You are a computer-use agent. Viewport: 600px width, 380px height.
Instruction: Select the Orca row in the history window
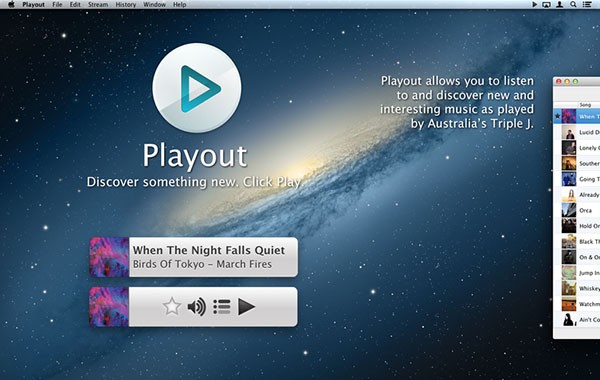(x=577, y=210)
